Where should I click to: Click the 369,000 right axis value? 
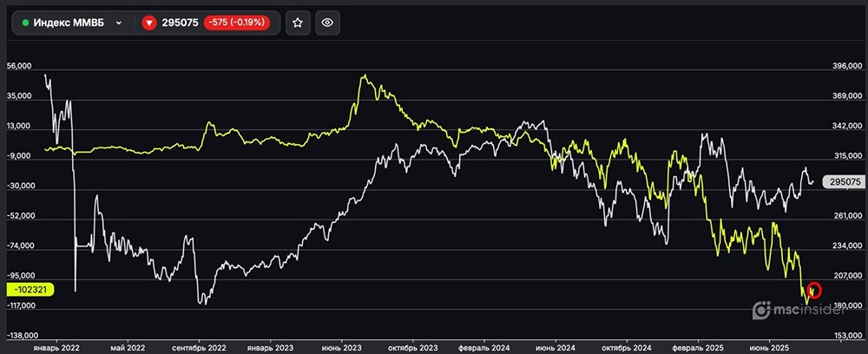point(847,97)
